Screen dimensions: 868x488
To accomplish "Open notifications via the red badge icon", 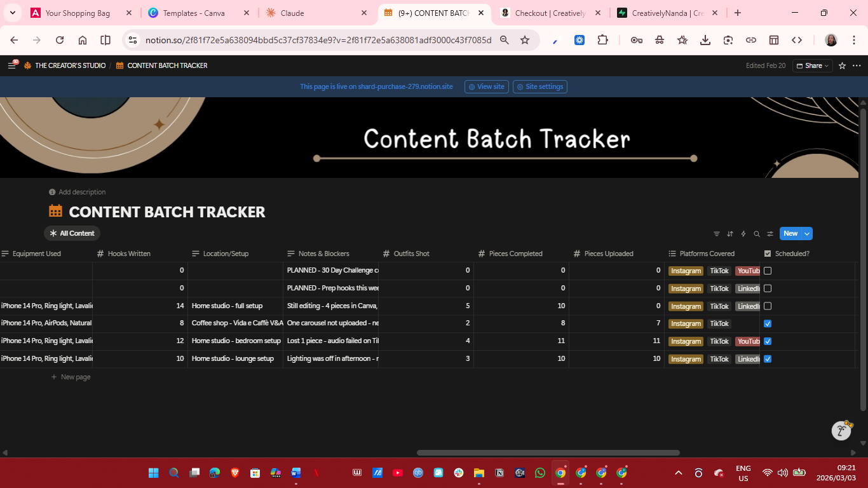I will 15,61.
